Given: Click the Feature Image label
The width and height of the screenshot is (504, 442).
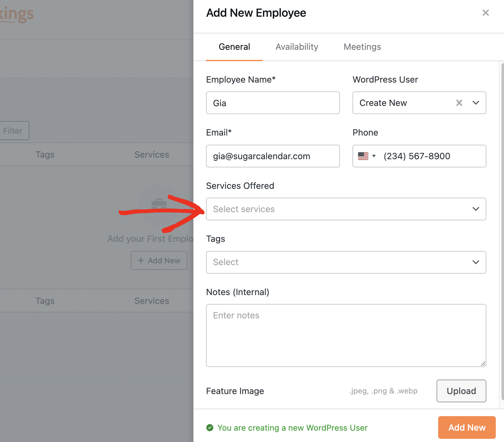Looking at the screenshot, I should (x=235, y=391).
